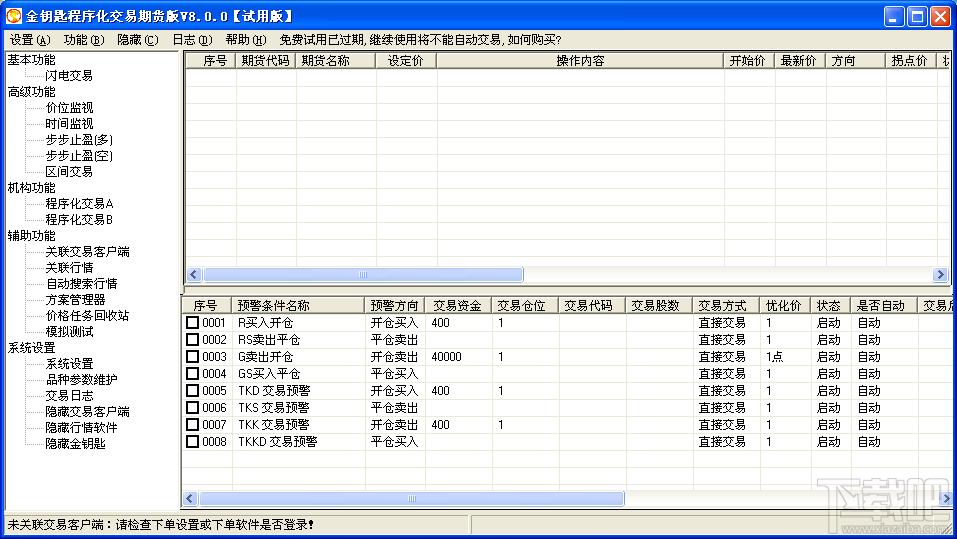
Task: Open 步步止盈[空] function
Action: 79,156
